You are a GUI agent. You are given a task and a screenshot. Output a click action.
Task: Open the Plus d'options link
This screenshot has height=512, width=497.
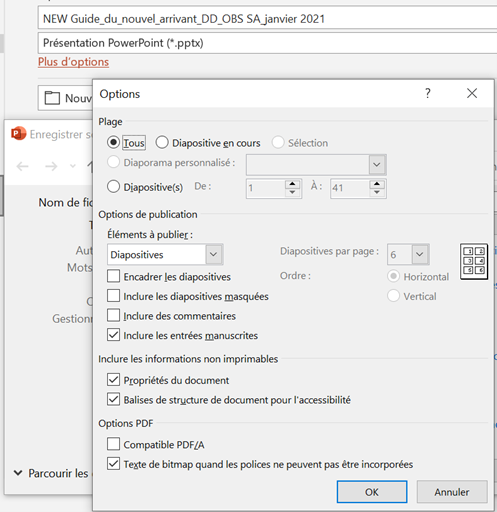click(73, 62)
